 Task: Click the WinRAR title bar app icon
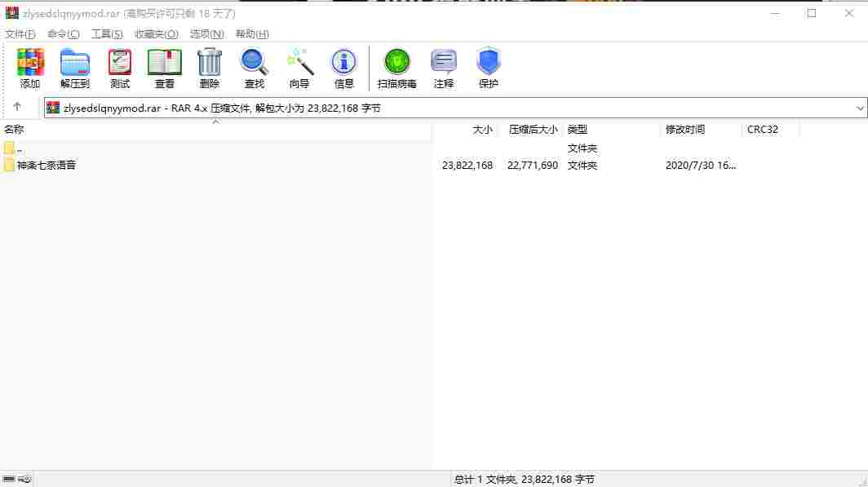click(x=11, y=13)
